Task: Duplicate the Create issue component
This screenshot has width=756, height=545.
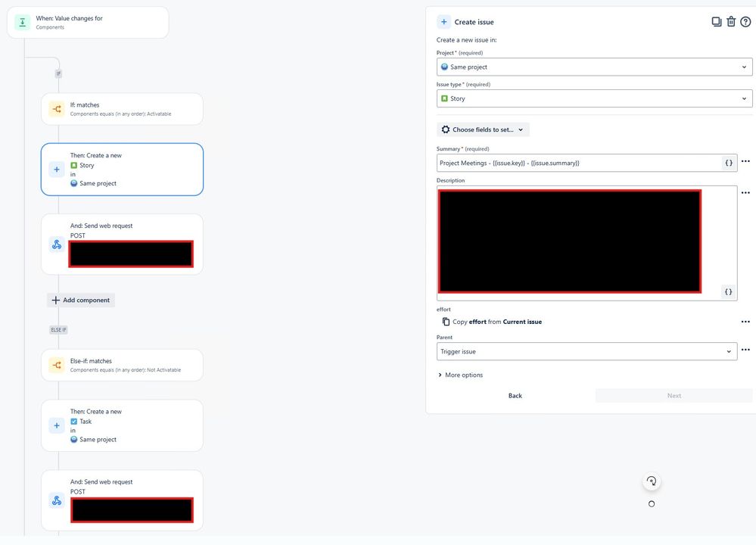Action: (717, 22)
